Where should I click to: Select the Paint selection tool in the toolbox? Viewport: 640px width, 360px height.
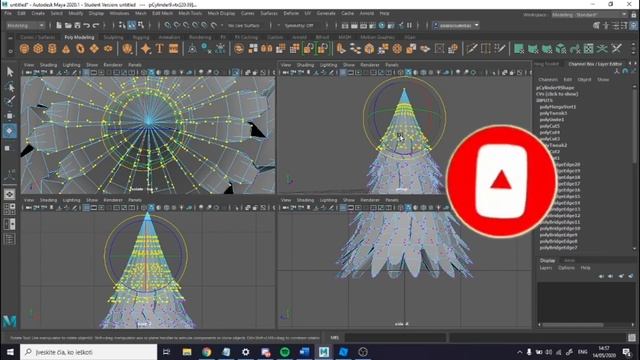tap(10, 101)
